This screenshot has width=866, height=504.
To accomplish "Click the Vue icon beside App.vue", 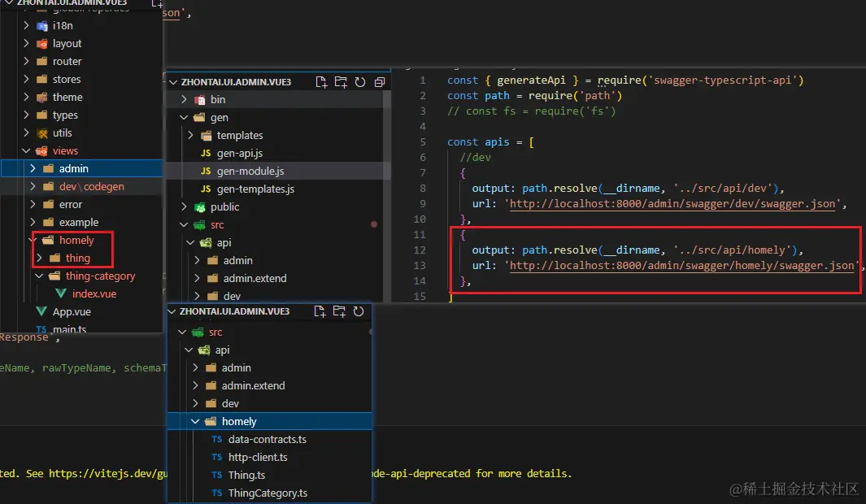I will pyautogui.click(x=41, y=311).
